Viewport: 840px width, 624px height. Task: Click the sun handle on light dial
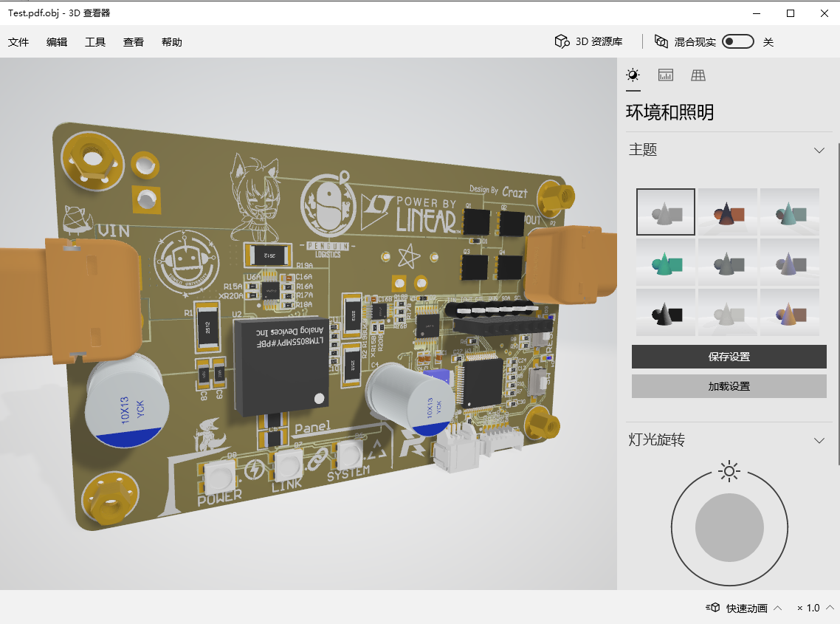tap(729, 472)
